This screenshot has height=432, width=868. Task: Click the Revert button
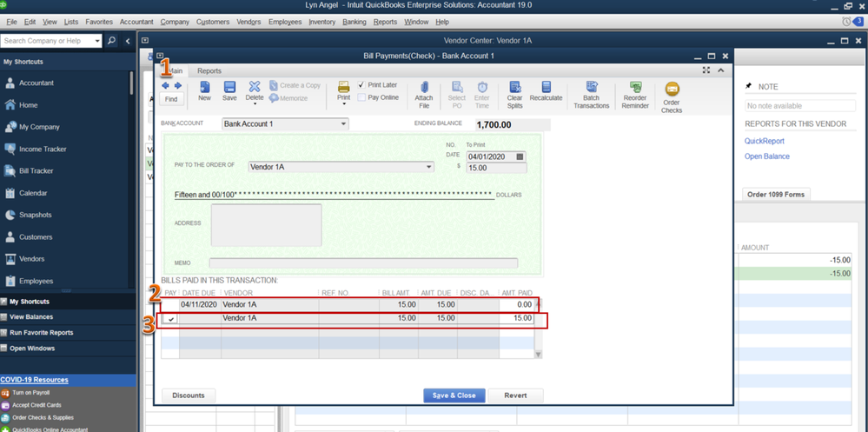click(515, 395)
